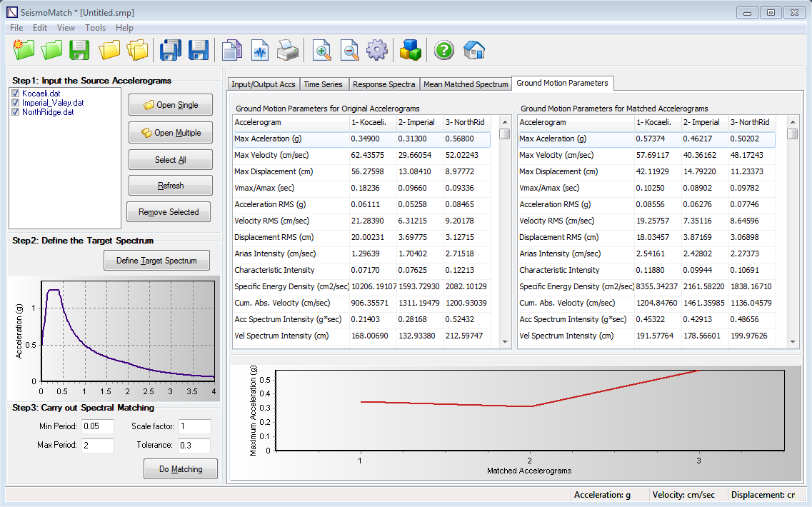Image resolution: width=812 pixels, height=507 pixels.
Task: Toggle the Imperial_Valey.dat checkbox
Action: point(16,103)
